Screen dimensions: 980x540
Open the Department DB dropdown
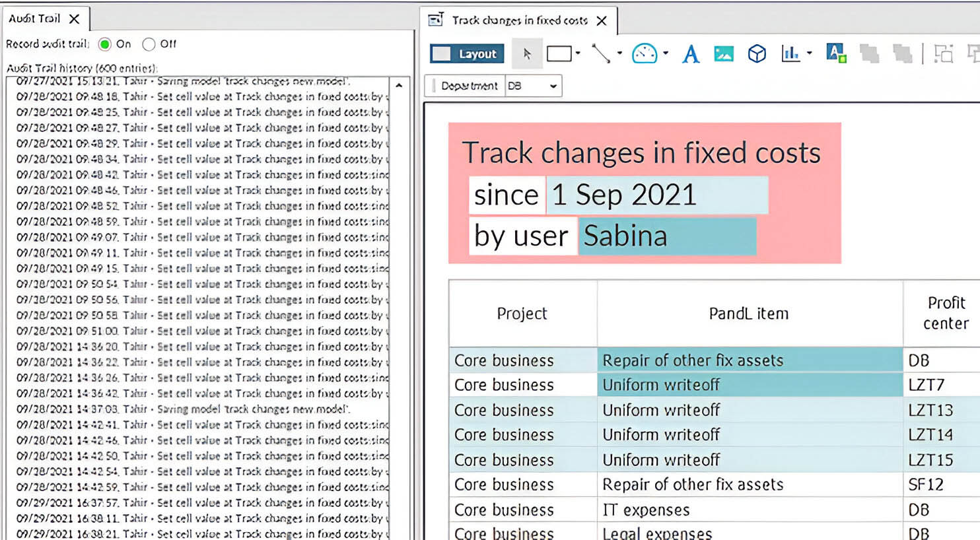553,85
